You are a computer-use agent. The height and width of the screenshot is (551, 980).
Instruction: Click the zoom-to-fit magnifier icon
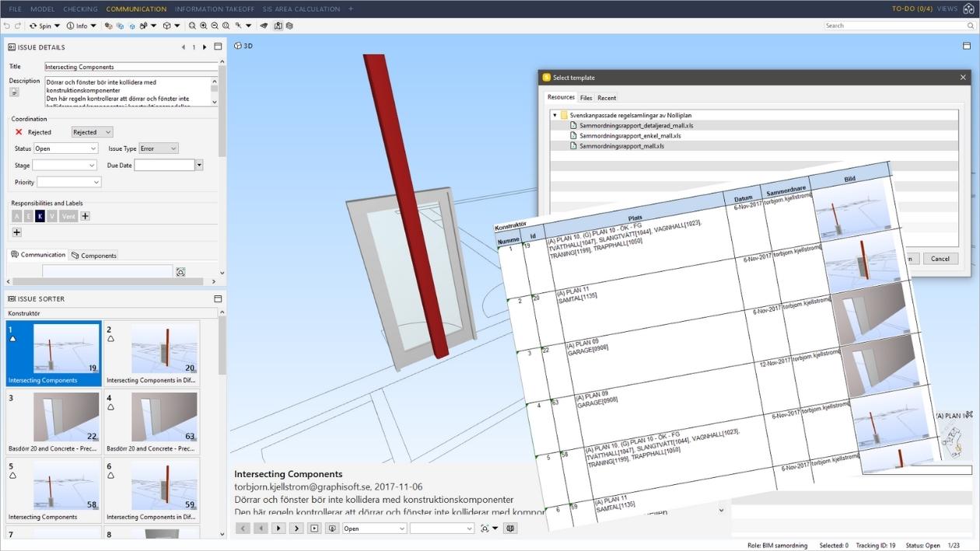pos(192,26)
